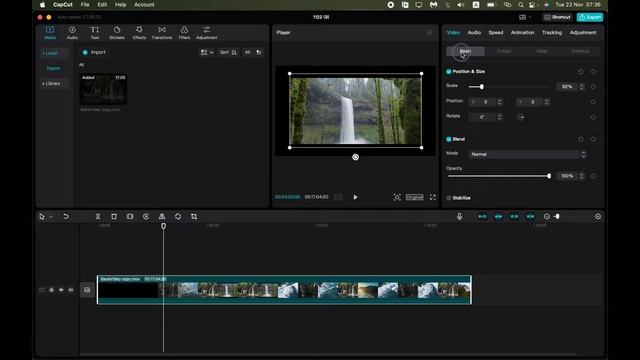Click the Export button
The width and height of the screenshot is (640, 360).
click(590, 18)
